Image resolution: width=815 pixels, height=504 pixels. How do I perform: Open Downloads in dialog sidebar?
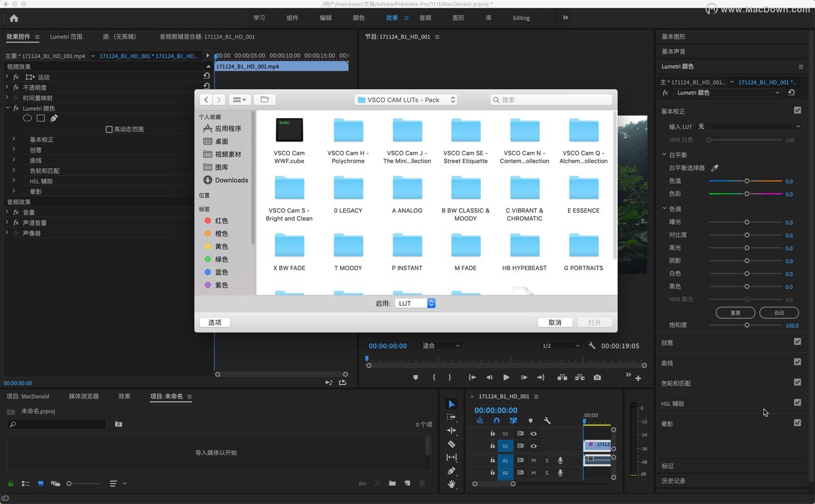(x=226, y=180)
